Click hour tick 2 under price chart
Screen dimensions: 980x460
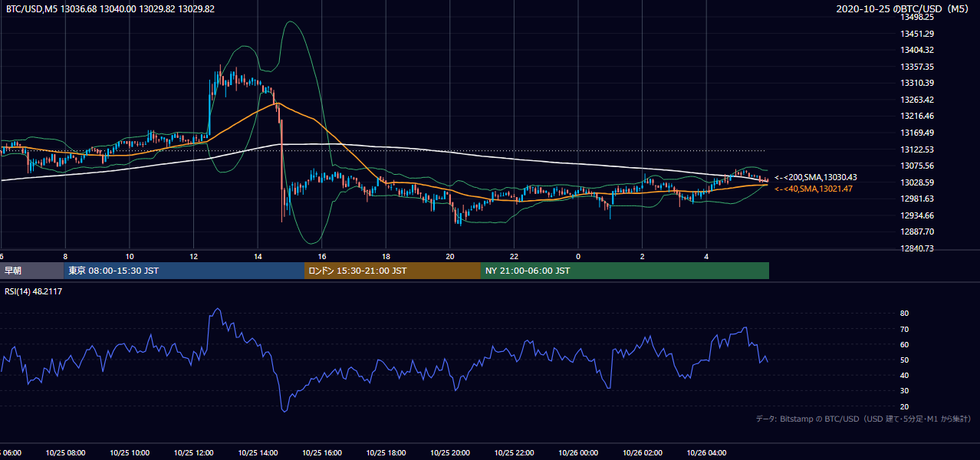point(643,256)
